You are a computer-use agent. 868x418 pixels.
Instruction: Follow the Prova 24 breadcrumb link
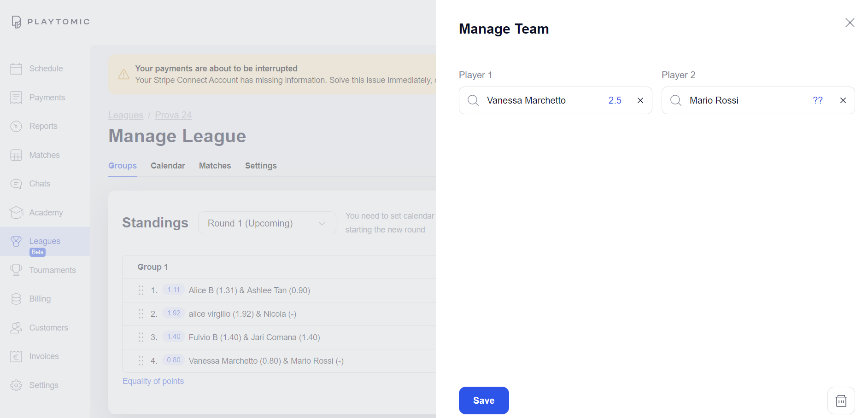[x=173, y=115]
